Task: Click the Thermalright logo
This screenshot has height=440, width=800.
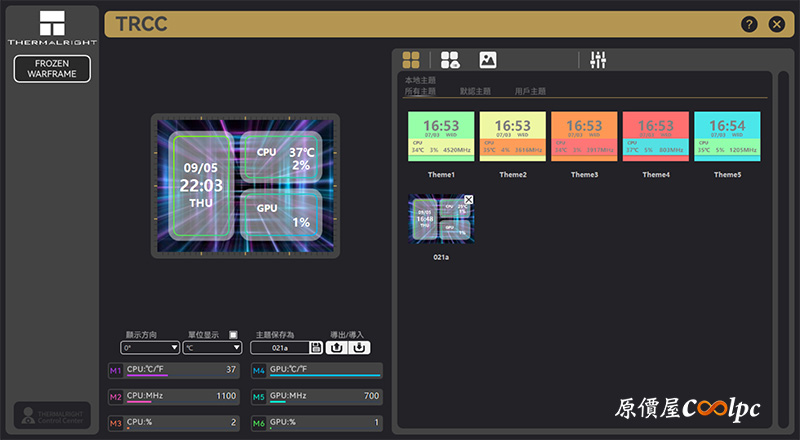Action: (52, 28)
